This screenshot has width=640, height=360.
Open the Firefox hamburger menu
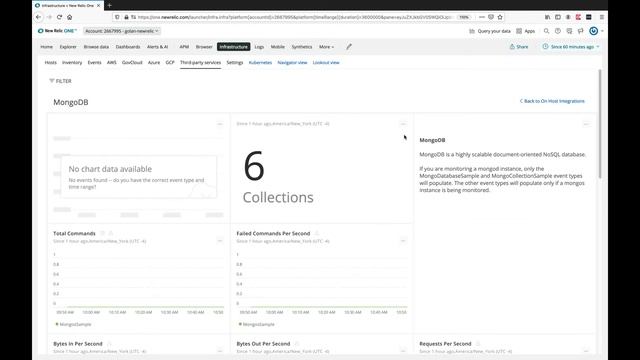pos(602,17)
